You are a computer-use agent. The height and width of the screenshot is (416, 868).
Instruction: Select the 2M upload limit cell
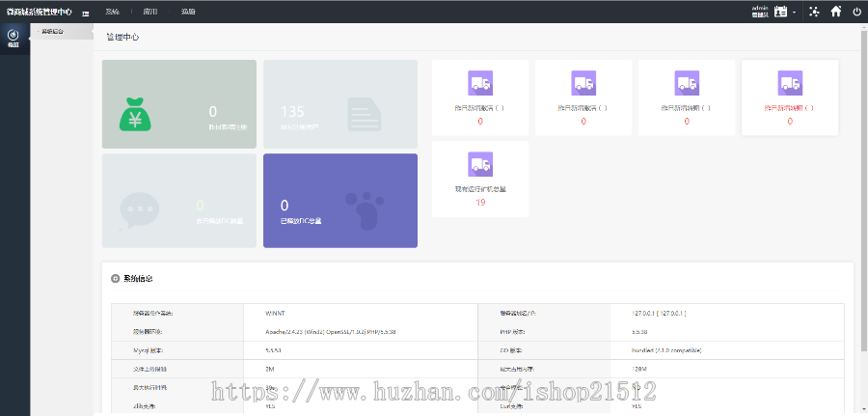[361, 369]
